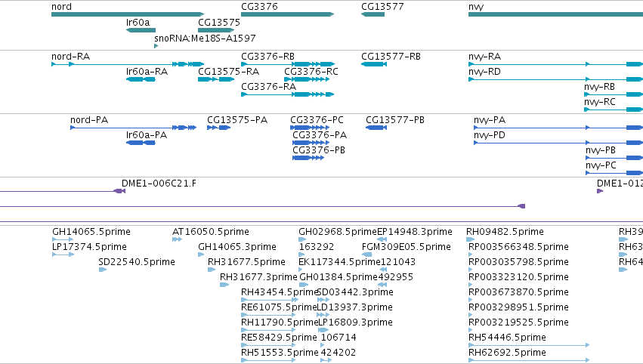Viewport: 643px width, 364px height.
Task: Select the GH14065.5prime EST
Action: coord(63,239)
